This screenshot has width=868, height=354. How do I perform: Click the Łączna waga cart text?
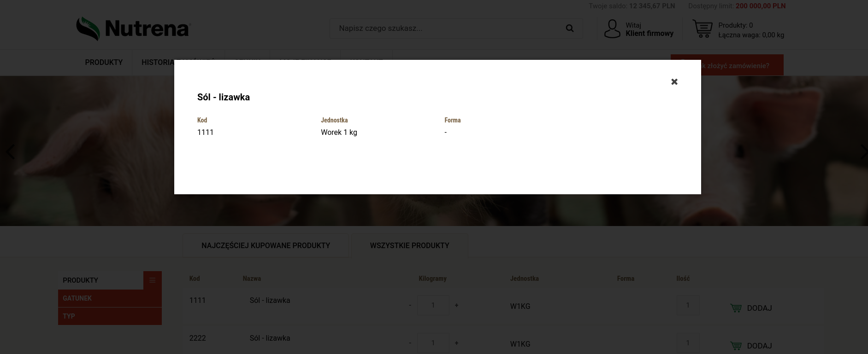751,35
